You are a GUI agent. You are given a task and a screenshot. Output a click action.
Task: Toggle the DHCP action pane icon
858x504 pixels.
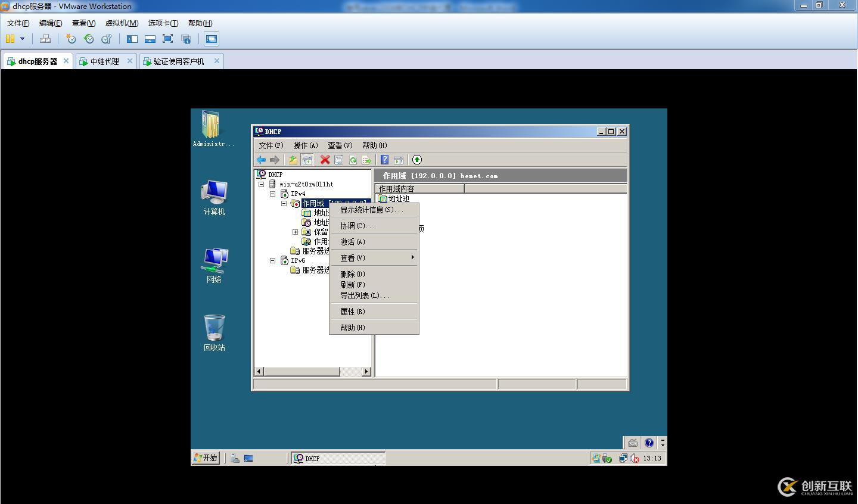click(x=399, y=160)
